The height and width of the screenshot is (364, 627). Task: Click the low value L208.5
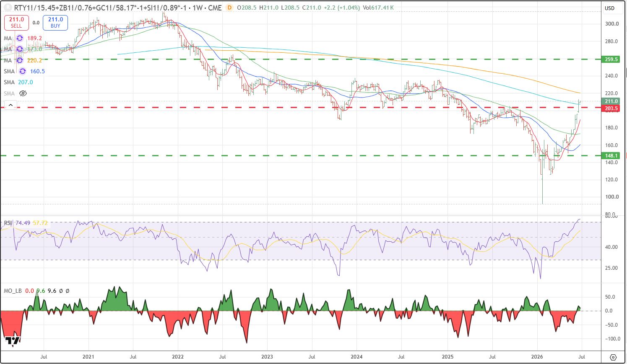290,8
